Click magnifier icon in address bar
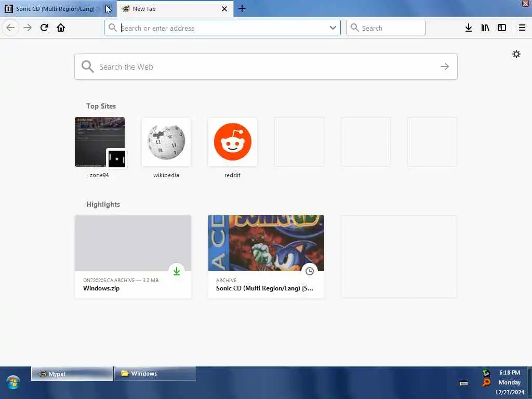This screenshot has width=532, height=399. (112, 28)
